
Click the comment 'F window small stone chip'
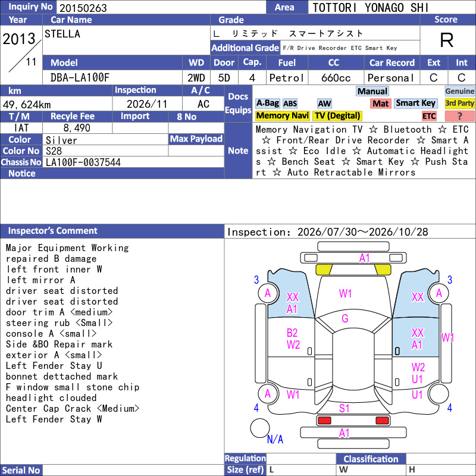tap(73, 387)
